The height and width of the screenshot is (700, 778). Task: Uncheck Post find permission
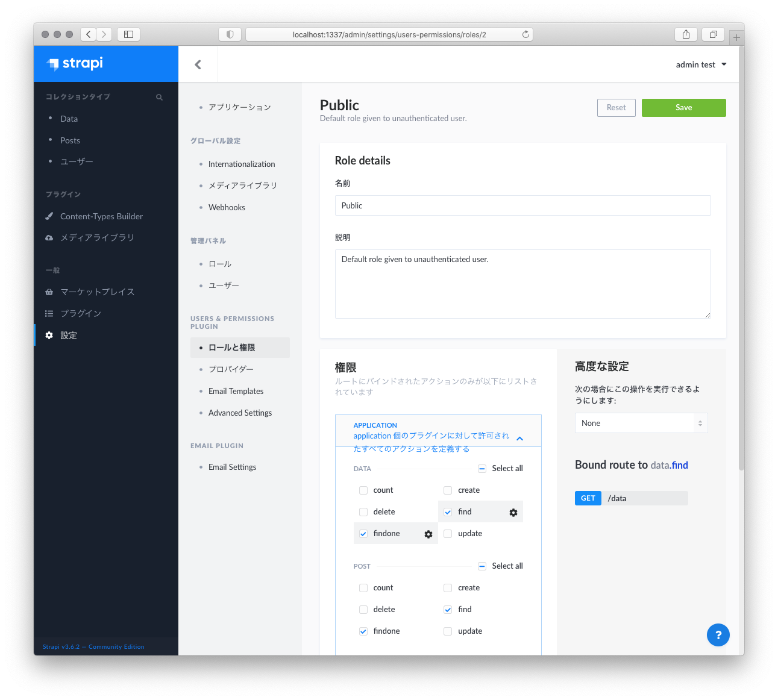click(448, 610)
